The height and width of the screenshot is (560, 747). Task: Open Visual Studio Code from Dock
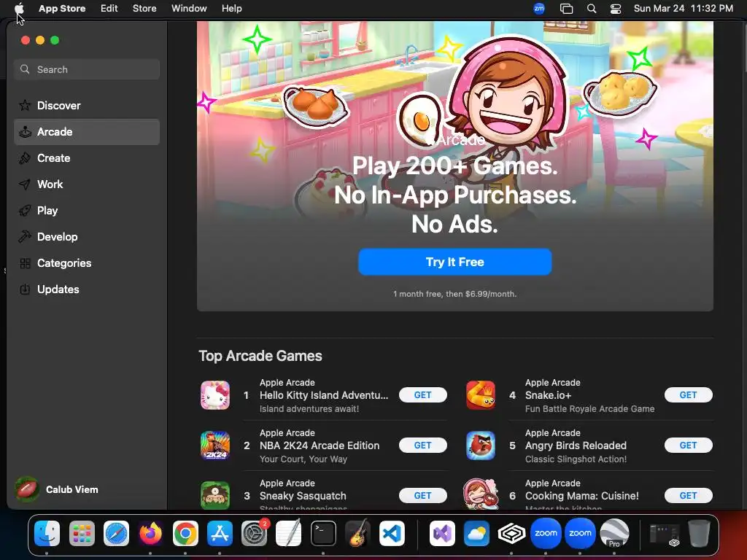392,533
